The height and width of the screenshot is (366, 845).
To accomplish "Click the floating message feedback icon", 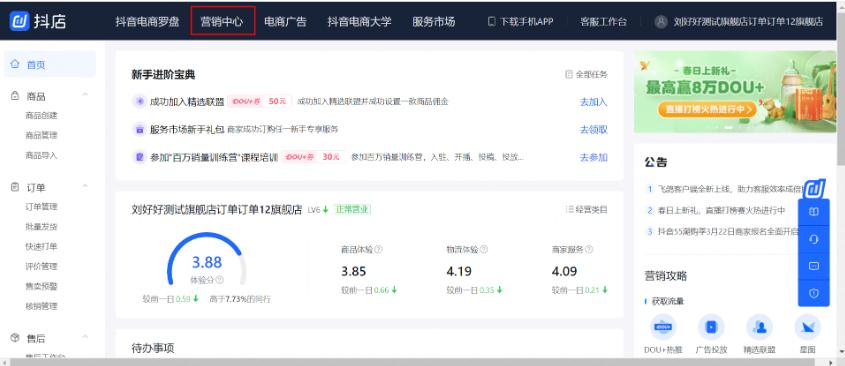I will pyautogui.click(x=814, y=266).
